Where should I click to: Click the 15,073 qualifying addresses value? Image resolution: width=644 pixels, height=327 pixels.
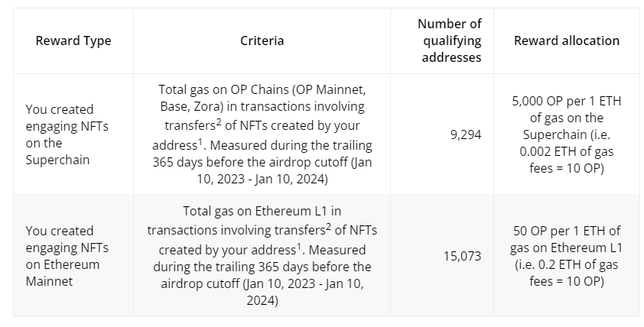(462, 256)
